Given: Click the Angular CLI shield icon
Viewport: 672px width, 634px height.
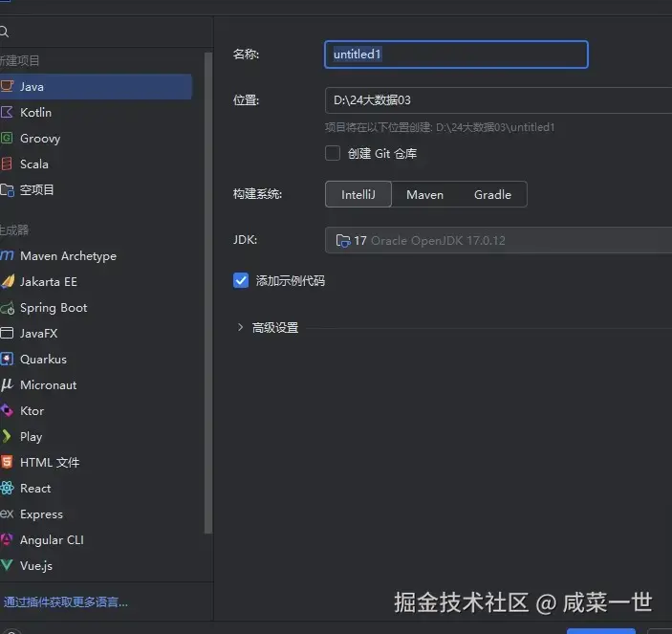Looking at the screenshot, I should tap(7, 539).
